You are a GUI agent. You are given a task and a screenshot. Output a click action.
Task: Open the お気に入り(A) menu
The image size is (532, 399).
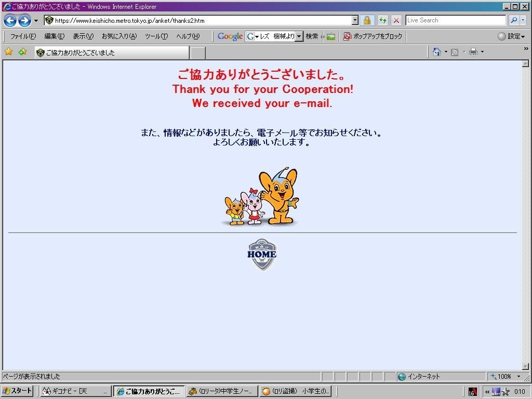tap(119, 36)
